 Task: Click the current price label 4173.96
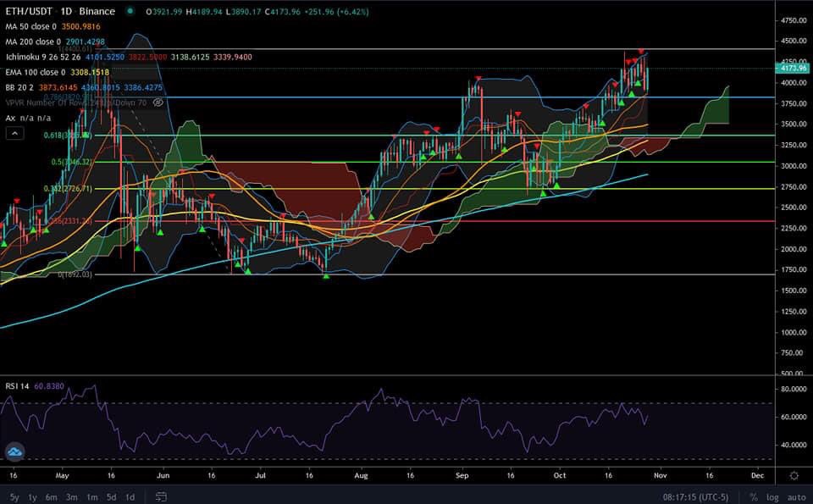[794, 68]
